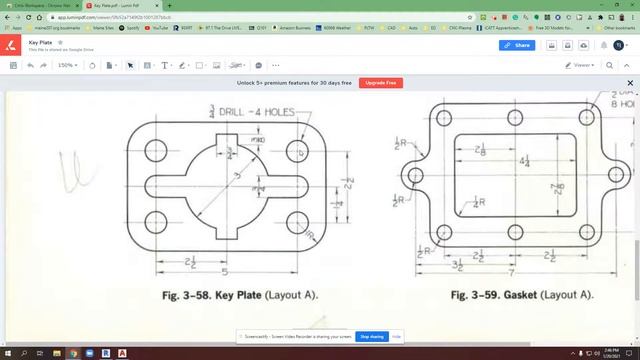Click Hide link in sharing bar
The height and width of the screenshot is (360, 640).
[x=396, y=337]
